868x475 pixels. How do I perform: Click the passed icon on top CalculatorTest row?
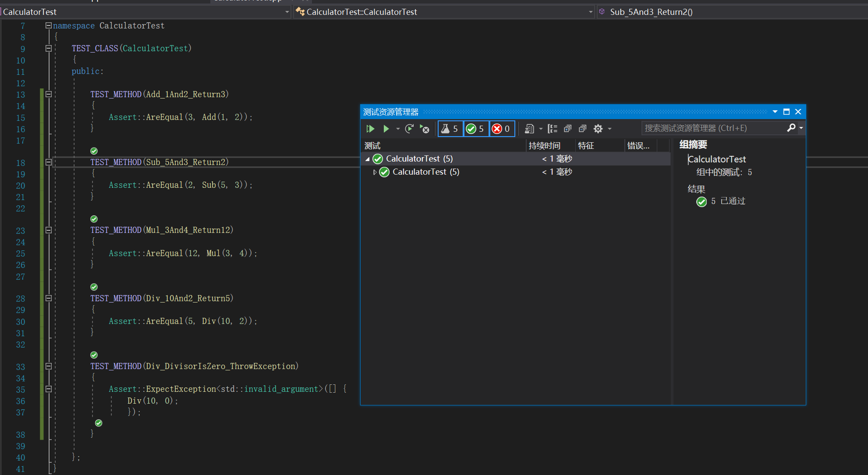pos(378,159)
